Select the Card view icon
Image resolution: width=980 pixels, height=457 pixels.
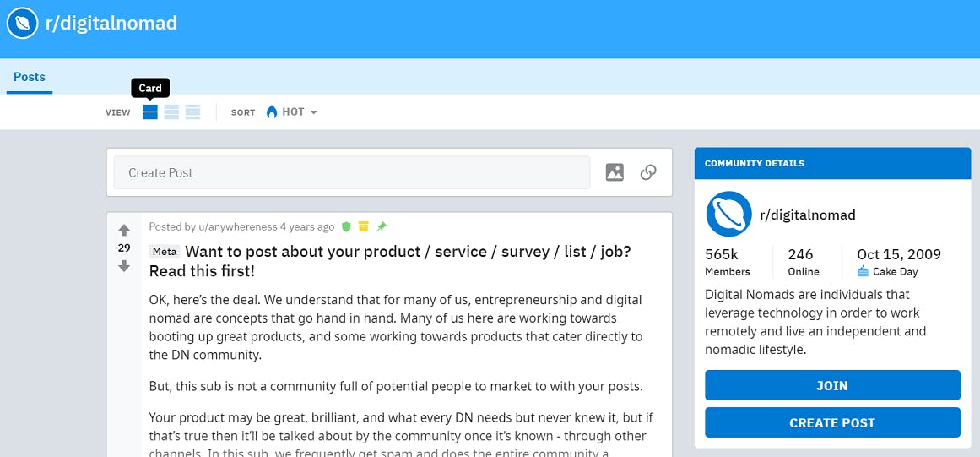point(150,112)
